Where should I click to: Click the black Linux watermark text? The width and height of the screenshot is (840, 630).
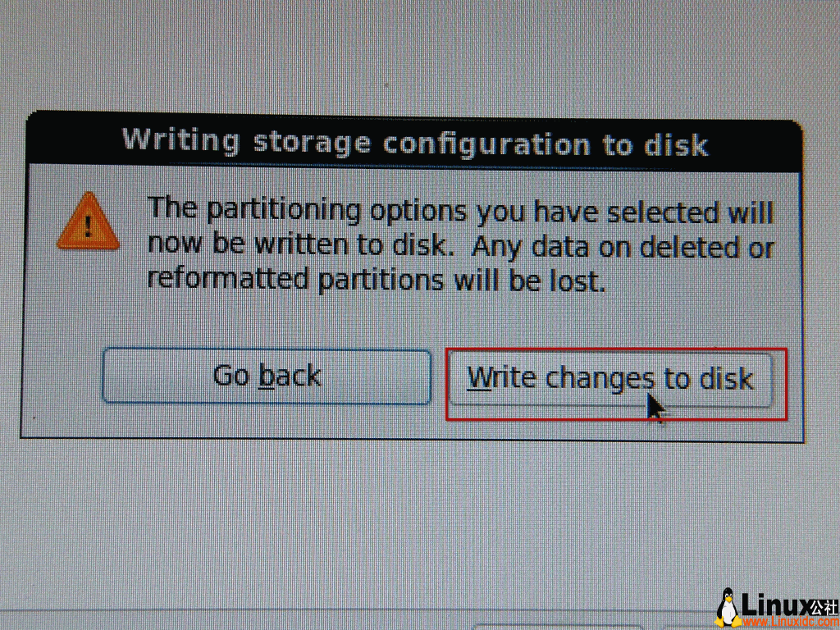pyautogui.click(x=774, y=605)
